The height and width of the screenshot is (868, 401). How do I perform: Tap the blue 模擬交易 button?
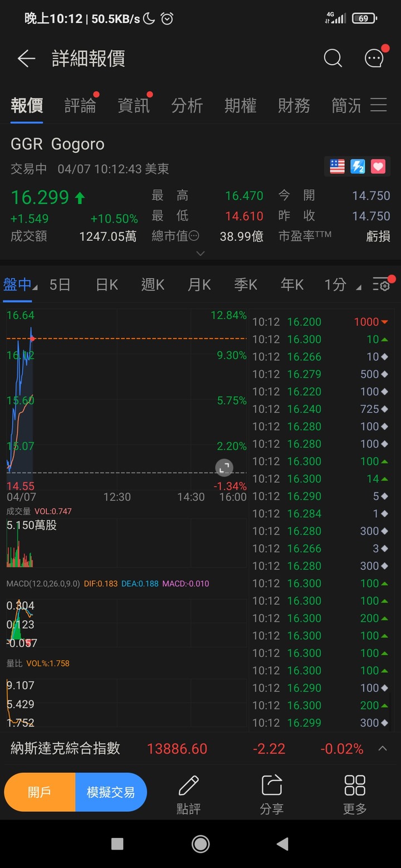(111, 792)
